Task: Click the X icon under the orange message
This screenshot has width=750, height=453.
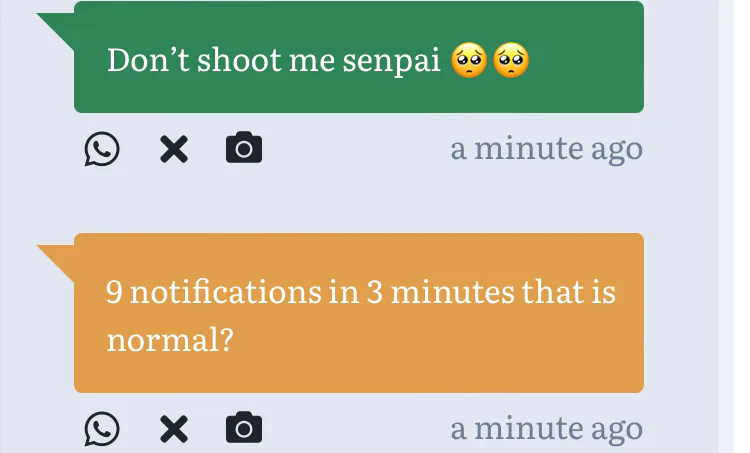Action: pos(174,429)
